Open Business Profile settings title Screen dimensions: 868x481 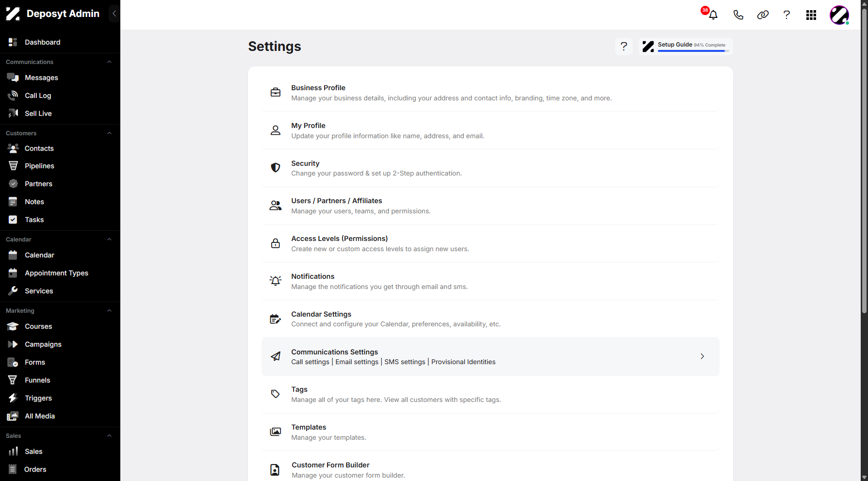[318, 88]
